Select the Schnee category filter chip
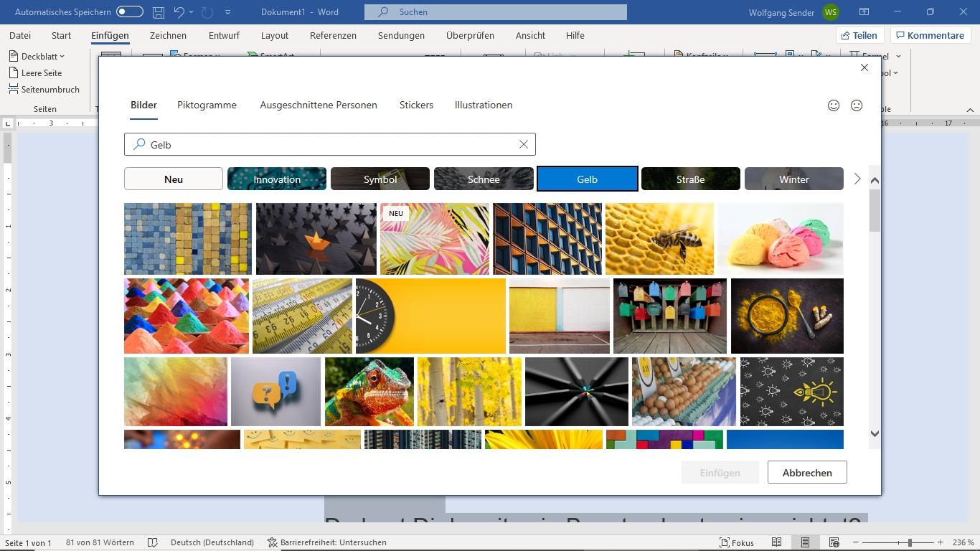 tap(484, 179)
